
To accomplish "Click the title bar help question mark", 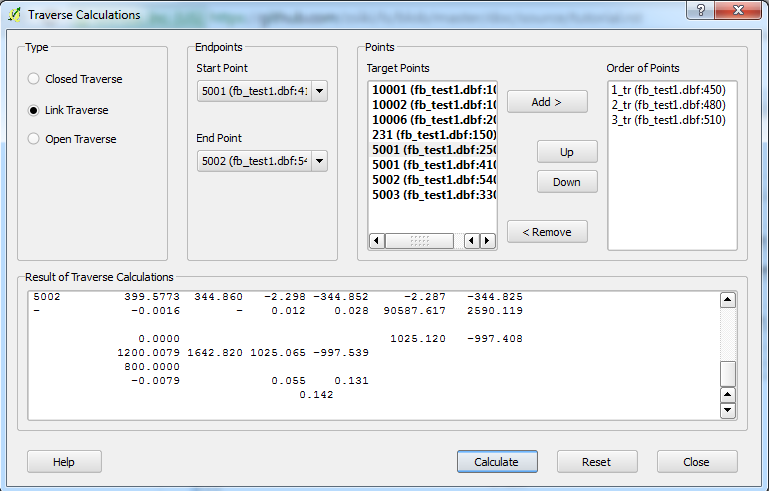I will (700, 11).
